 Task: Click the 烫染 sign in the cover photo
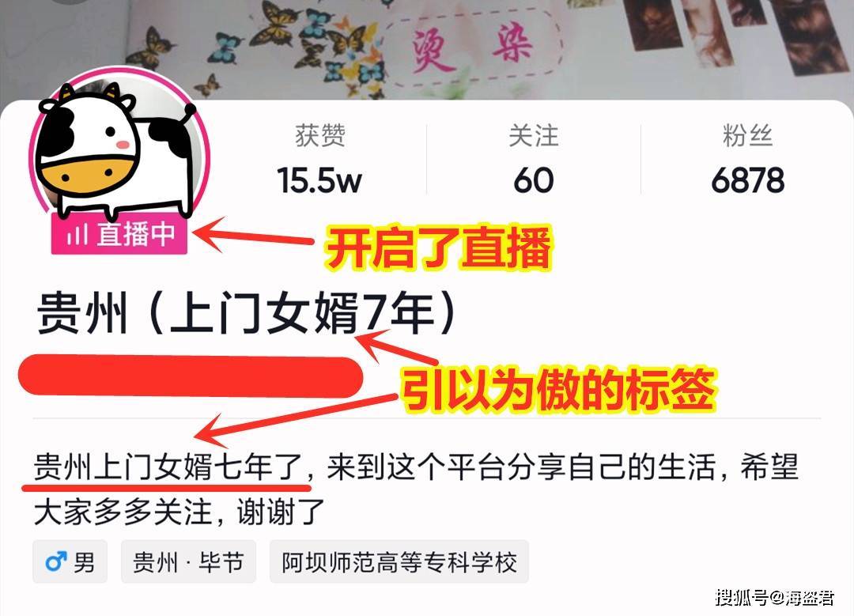pos(471,49)
